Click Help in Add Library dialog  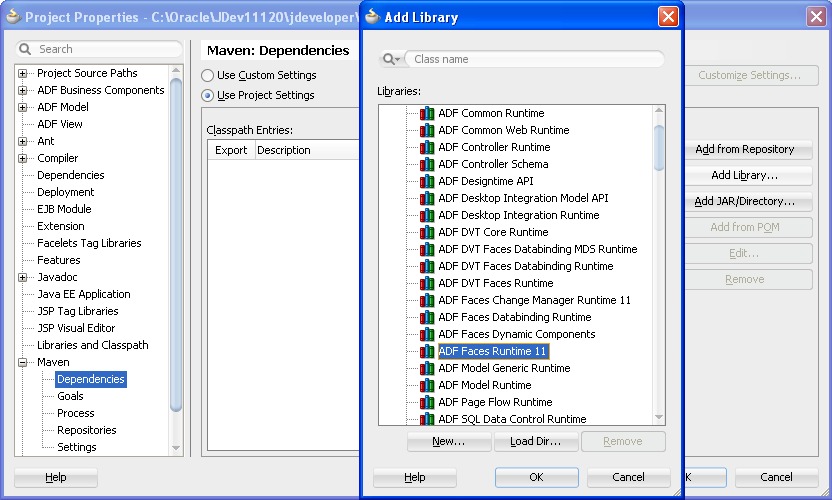pyautogui.click(x=414, y=477)
